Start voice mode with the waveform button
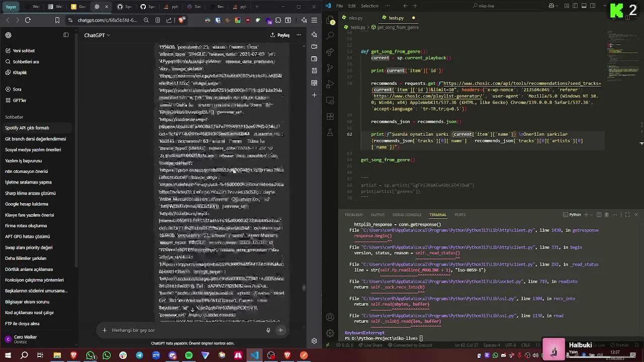 pyautogui.click(x=281, y=330)
